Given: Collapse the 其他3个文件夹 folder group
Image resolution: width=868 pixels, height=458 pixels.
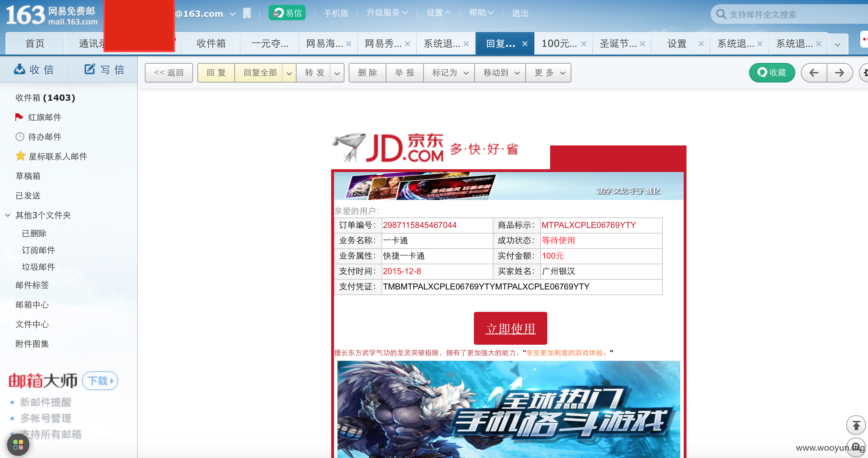Looking at the screenshot, I should [8, 215].
